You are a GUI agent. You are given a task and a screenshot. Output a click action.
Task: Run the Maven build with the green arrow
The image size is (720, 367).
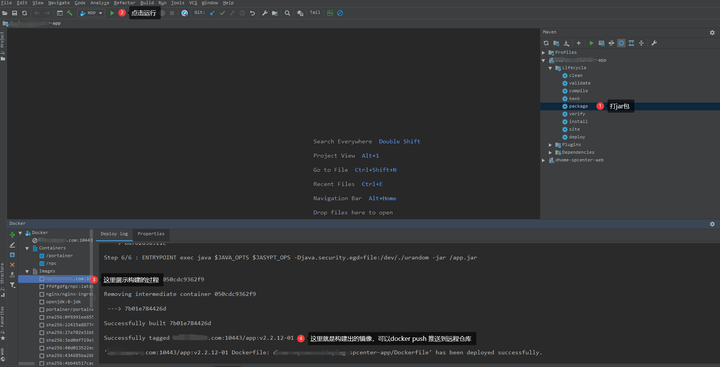coord(591,43)
